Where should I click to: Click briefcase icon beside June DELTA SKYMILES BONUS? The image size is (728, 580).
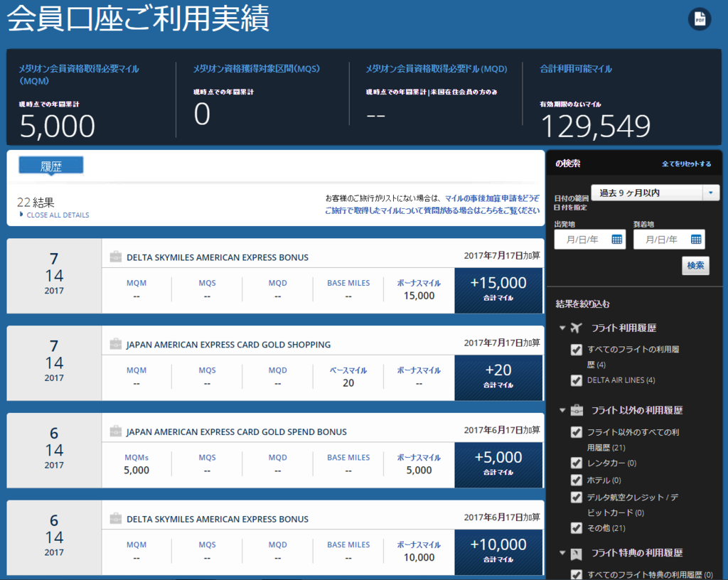(x=116, y=518)
